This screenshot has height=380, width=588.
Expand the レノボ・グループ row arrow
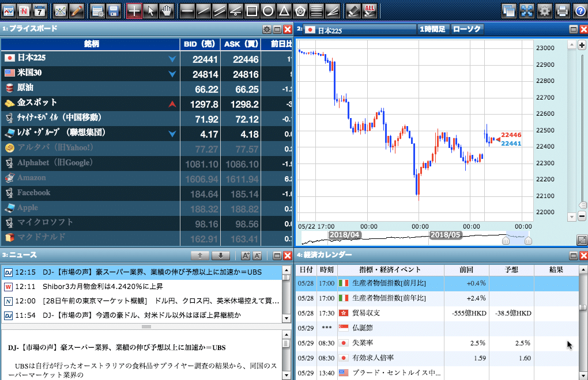(172, 134)
